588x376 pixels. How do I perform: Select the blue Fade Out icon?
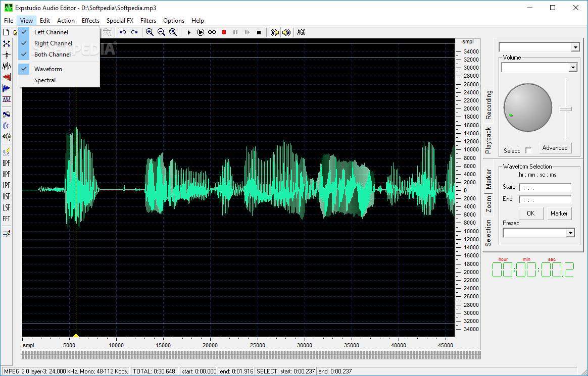[x=7, y=88]
